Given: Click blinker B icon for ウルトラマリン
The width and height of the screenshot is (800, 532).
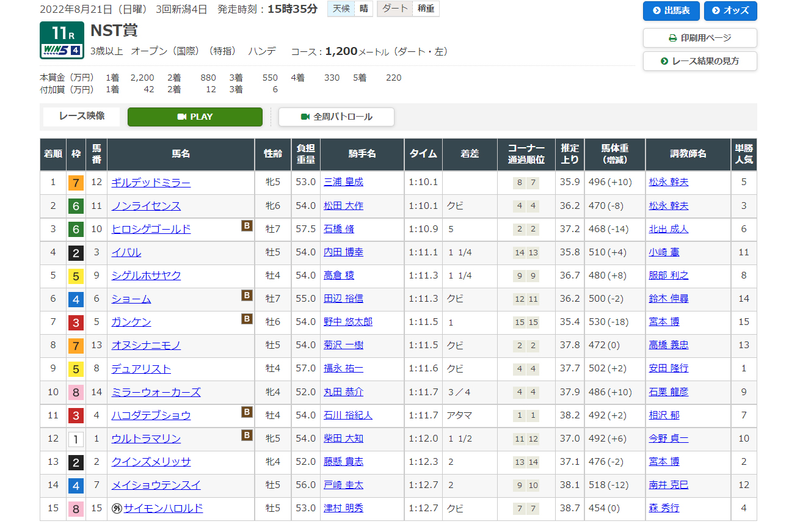Looking at the screenshot, I should tap(247, 435).
